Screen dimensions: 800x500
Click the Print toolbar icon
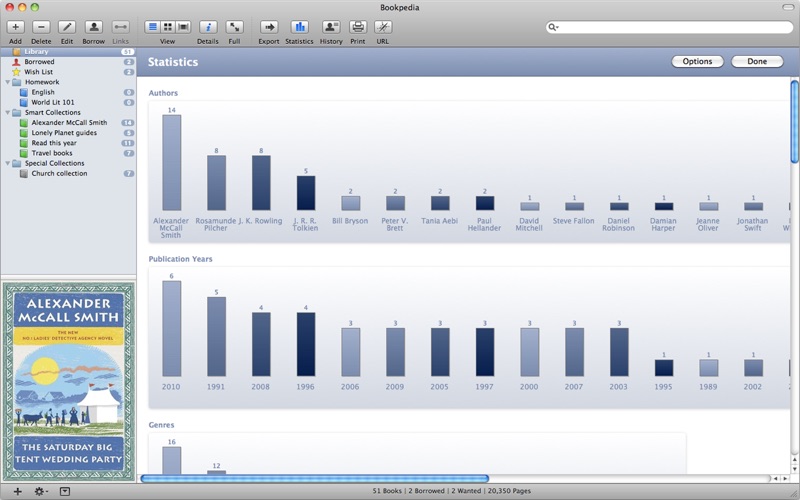(358, 27)
